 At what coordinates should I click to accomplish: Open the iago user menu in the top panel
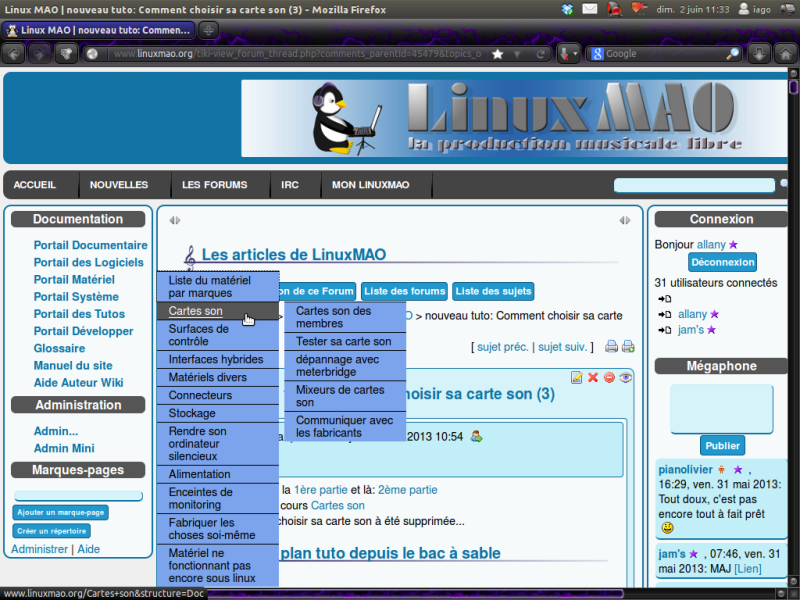pyautogui.click(x=755, y=9)
